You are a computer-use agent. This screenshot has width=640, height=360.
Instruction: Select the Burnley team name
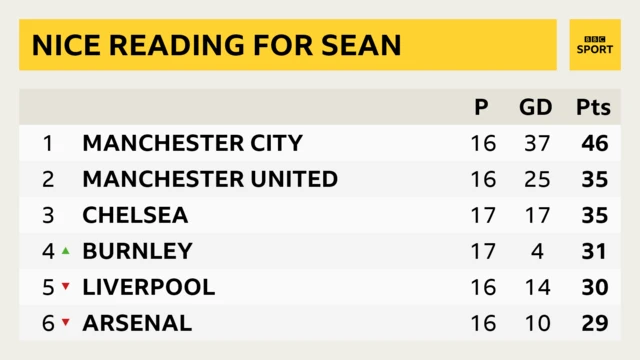coord(138,251)
